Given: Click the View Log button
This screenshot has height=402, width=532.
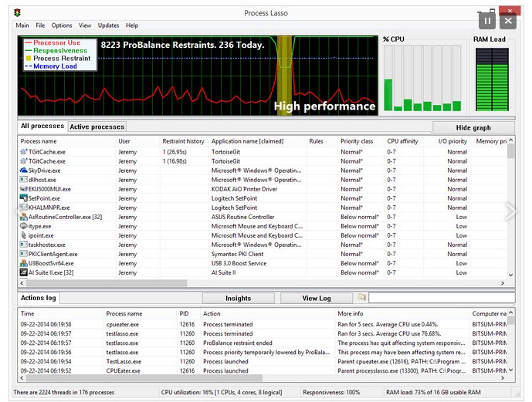Looking at the screenshot, I should [x=317, y=299].
